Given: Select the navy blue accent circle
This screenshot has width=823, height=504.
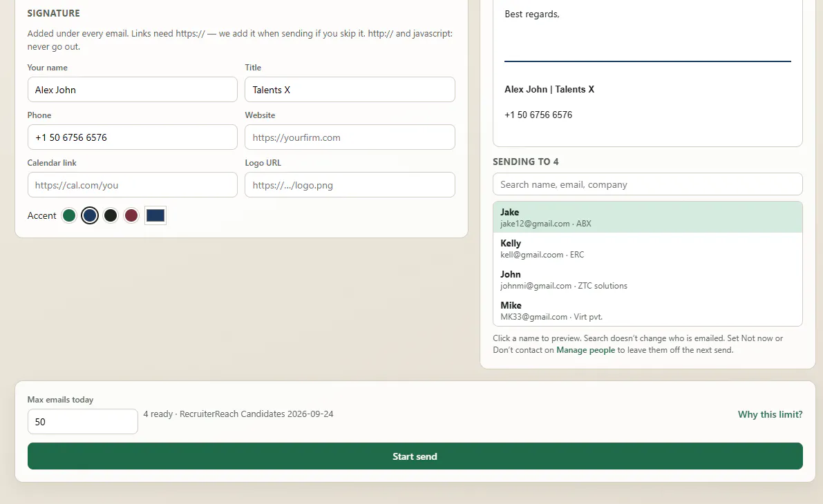Looking at the screenshot, I should point(90,215).
